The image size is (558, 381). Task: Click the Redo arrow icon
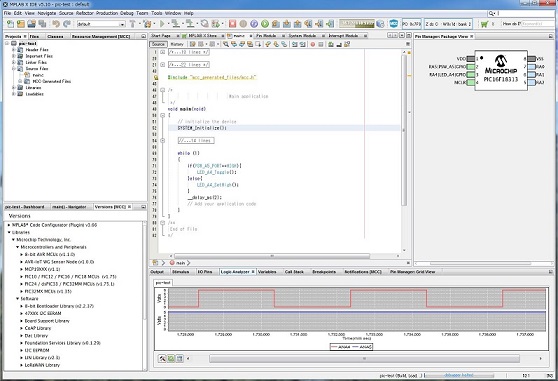[67, 24]
